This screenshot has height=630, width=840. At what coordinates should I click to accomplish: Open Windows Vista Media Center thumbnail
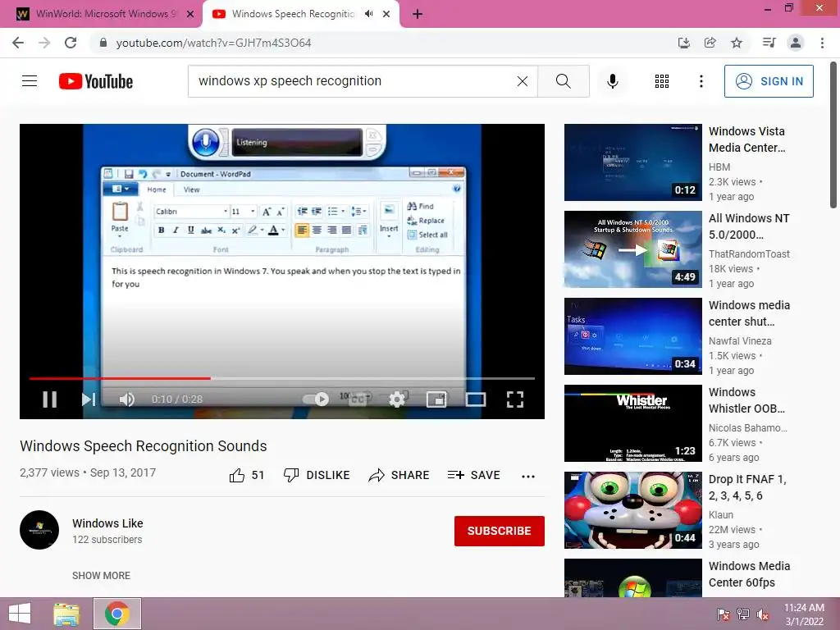click(x=632, y=162)
